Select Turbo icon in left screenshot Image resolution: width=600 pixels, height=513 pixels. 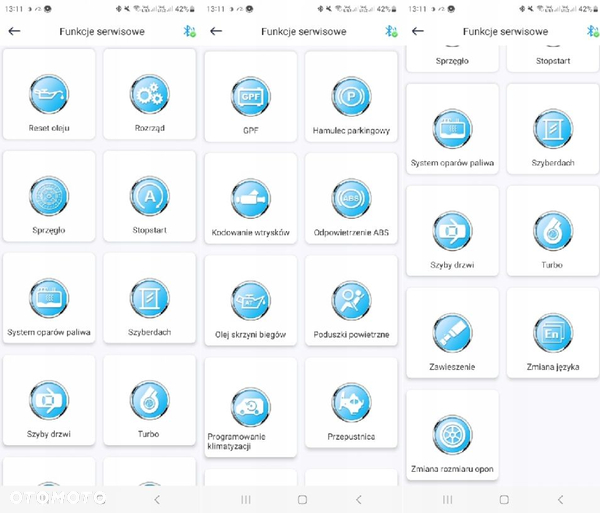click(x=150, y=400)
